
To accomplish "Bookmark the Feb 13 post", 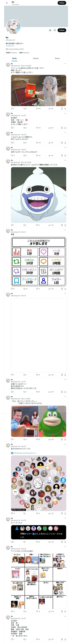I will pyautogui.click(x=62, y=289).
